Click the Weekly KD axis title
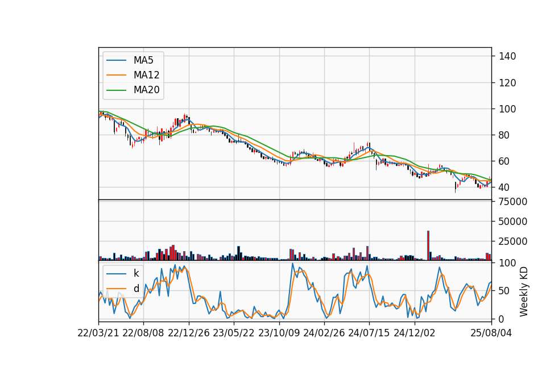The height and width of the screenshot is (392, 546). [x=524, y=291]
